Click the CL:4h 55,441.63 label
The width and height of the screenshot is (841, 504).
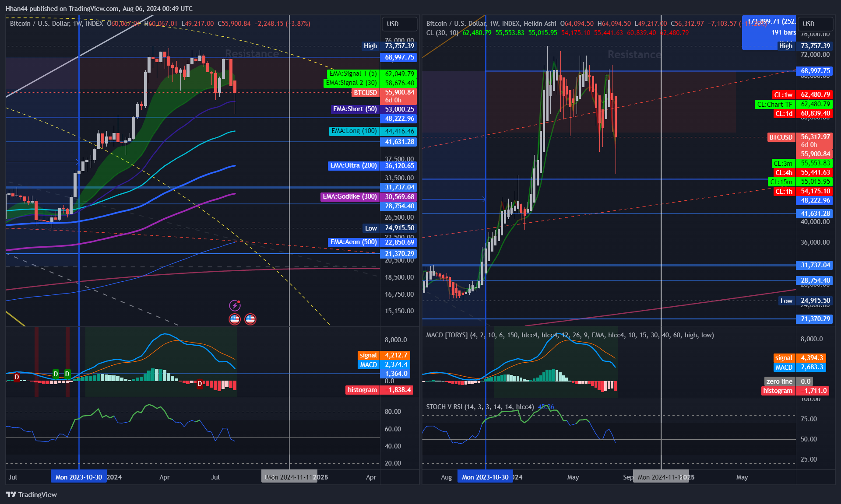coord(802,173)
